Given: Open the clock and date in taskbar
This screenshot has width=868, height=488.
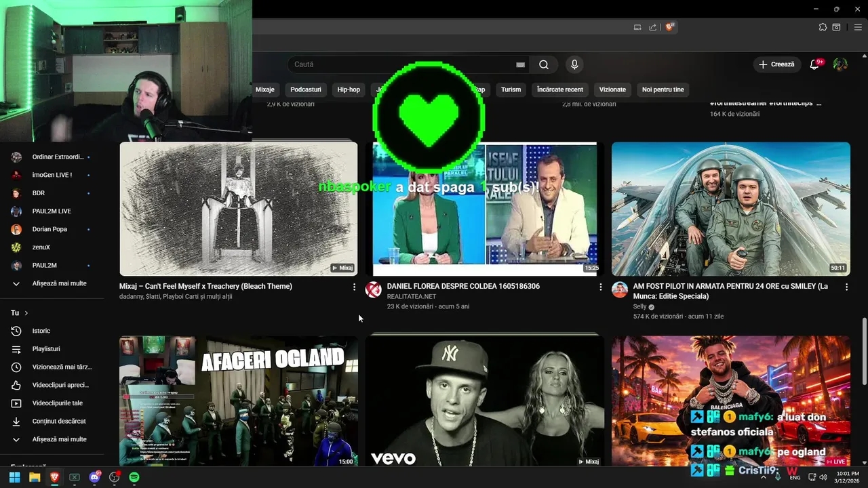Looking at the screenshot, I should (848, 477).
